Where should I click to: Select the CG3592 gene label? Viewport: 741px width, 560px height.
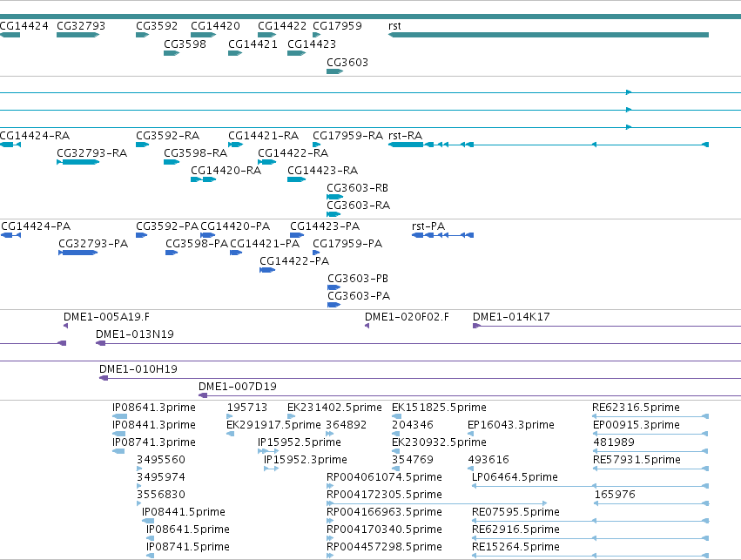(157, 25)
